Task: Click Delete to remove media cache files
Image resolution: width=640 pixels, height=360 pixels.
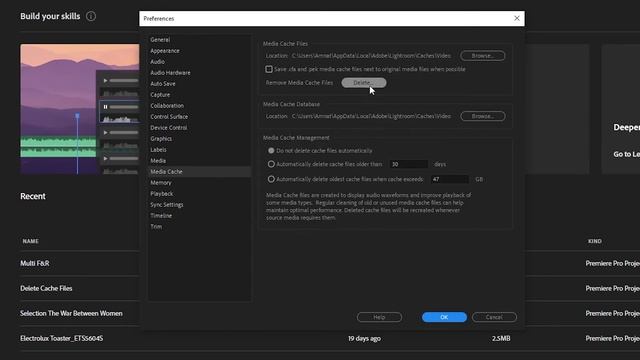Action: click(364, 83)
